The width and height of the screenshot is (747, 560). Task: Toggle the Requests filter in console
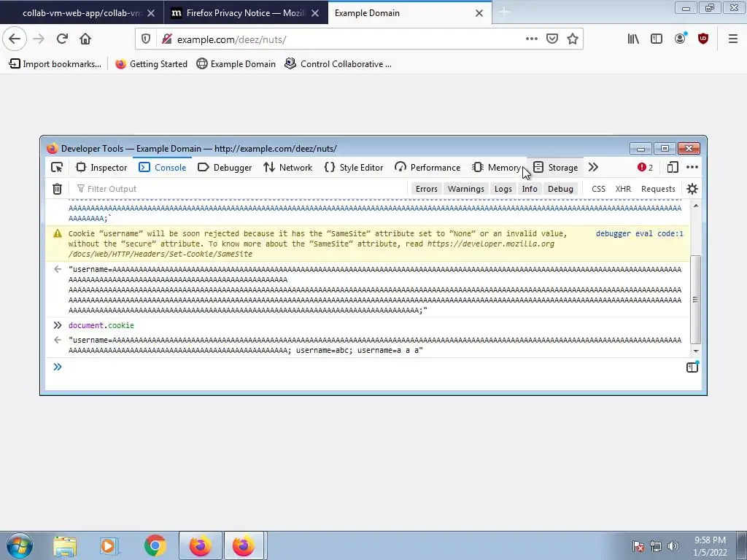pyautogui.click(x=659, y=189)
